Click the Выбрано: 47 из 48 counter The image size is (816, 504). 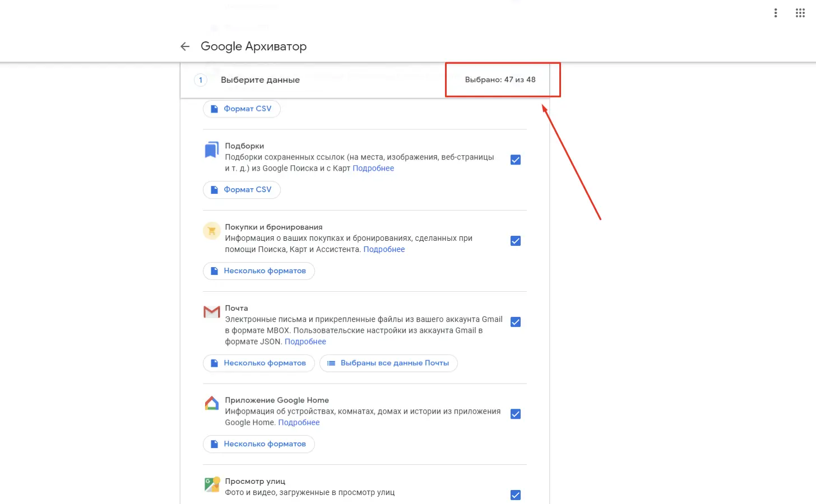(500, 80)
